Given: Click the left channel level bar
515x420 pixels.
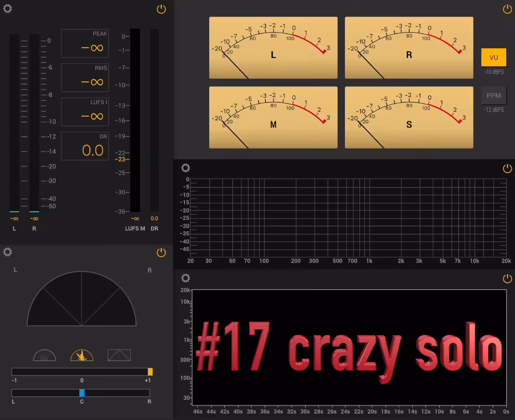Looking at the screenshot, I should pyautogui.click(x=14, y=123).
